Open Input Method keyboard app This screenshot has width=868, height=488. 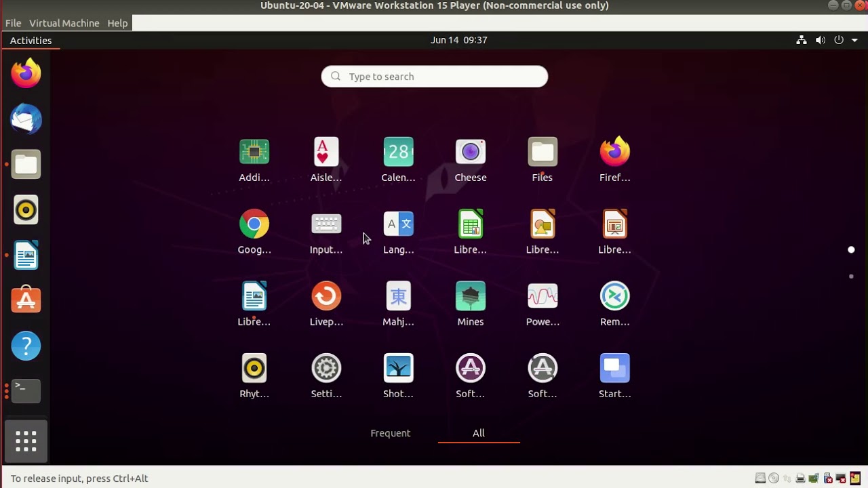pyautogui.click(x=326, y=232)
